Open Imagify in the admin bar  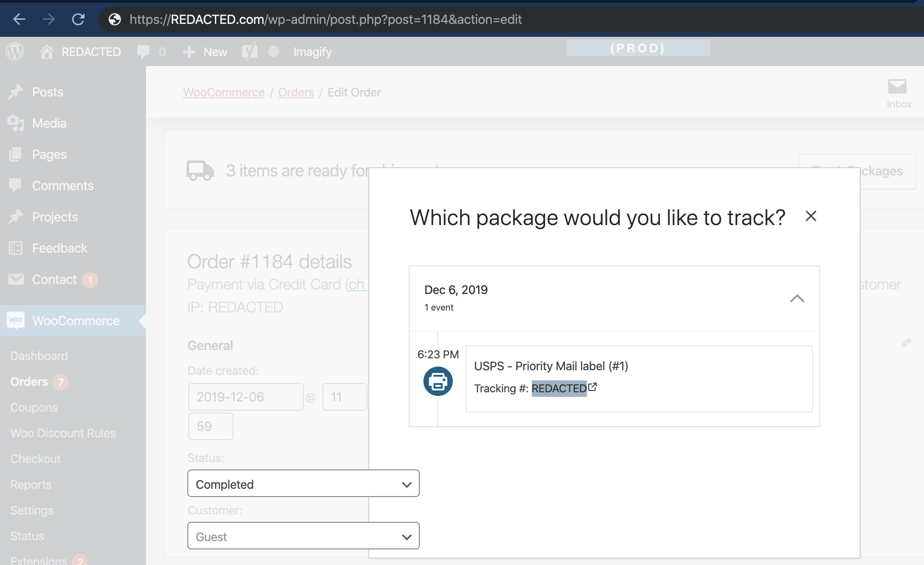pos(312,52)
